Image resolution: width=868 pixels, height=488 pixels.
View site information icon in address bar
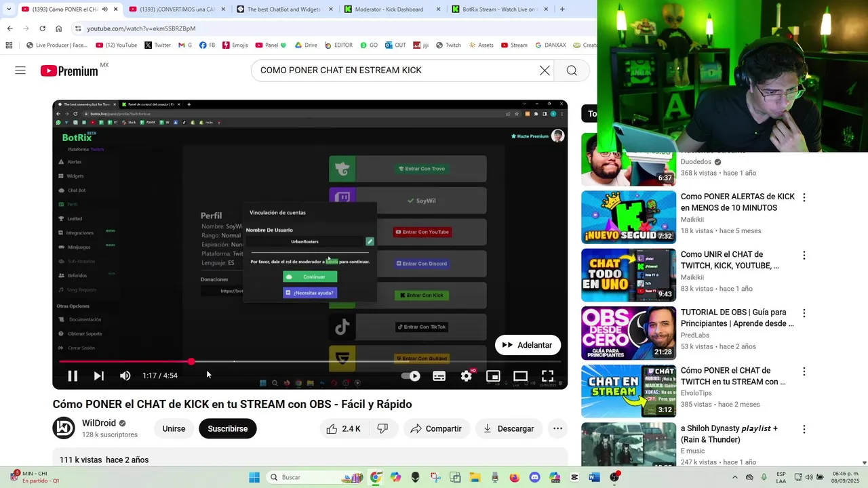[x=78, y=28]
